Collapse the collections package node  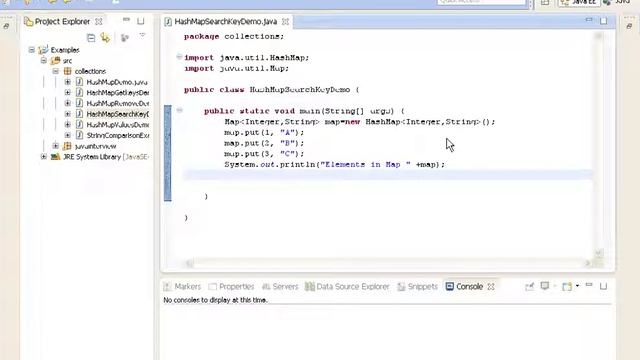coord(56,71)
